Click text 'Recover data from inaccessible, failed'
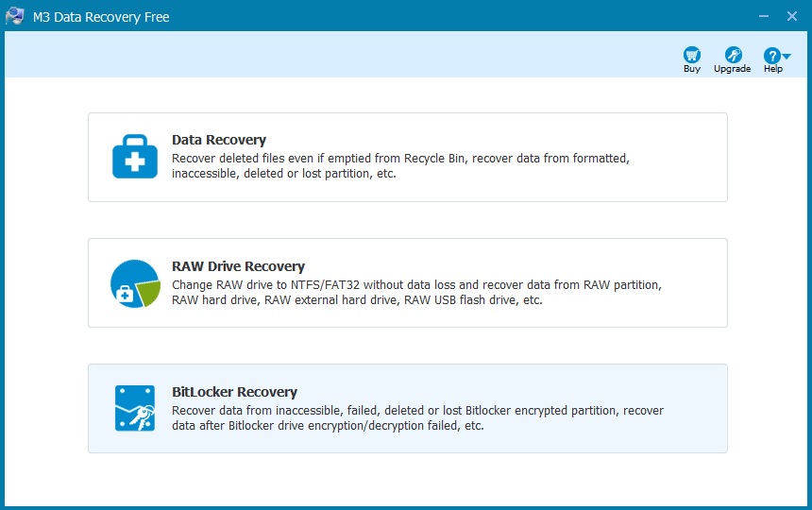812x510 pixels. pos(276,411)
